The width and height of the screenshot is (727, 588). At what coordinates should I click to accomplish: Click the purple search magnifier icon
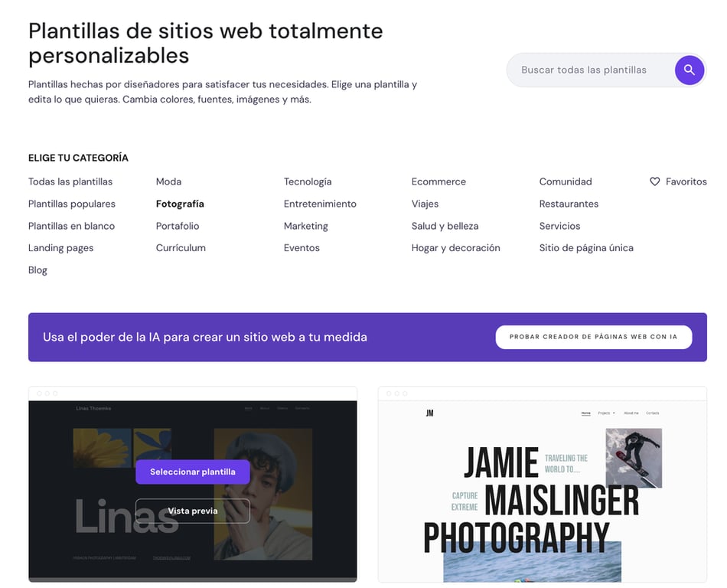[x=690, y=70]
